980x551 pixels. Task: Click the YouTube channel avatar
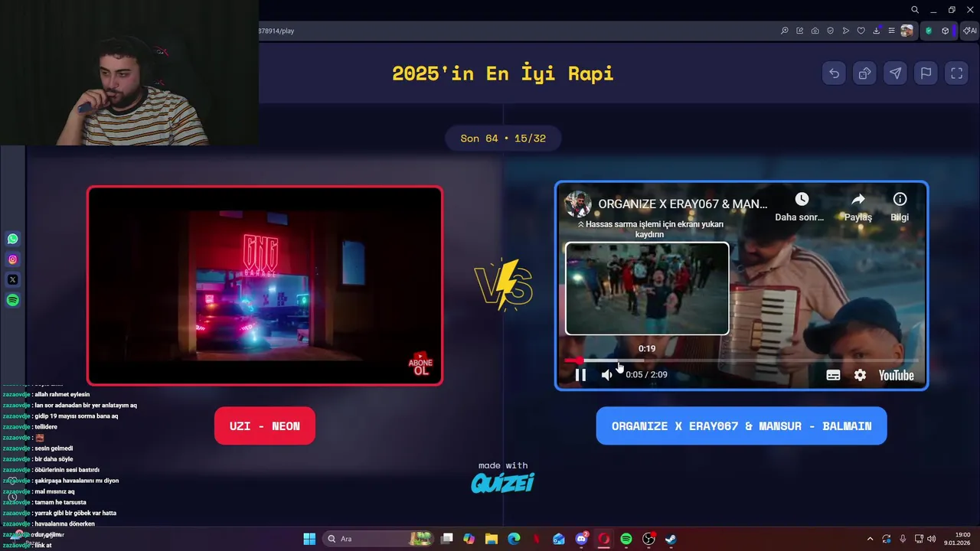pyautogui.click(x=577, y=204)
